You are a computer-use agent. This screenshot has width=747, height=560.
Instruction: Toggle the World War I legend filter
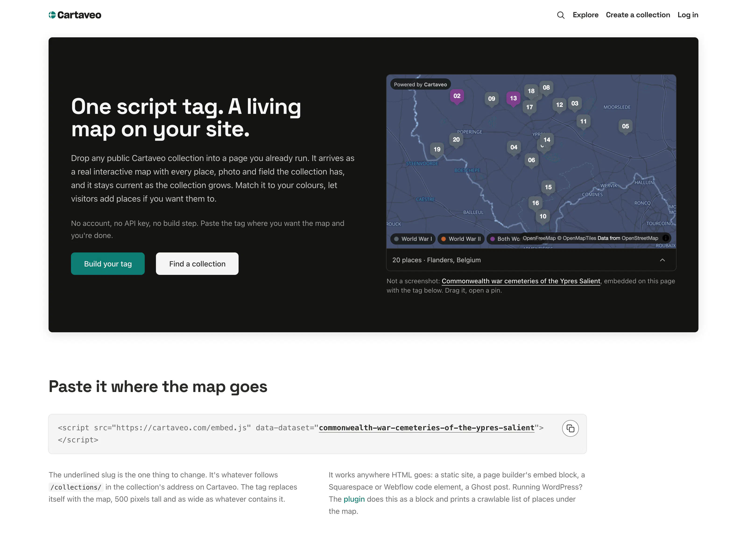click(413, 239)
